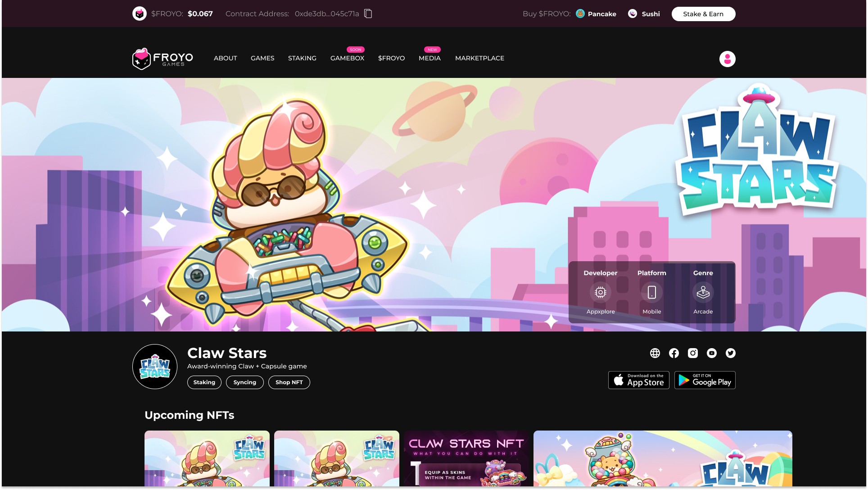The height and width of the screenshot is (490, 868).
Task: Click the Froyo Games logo
Action: 163,59
